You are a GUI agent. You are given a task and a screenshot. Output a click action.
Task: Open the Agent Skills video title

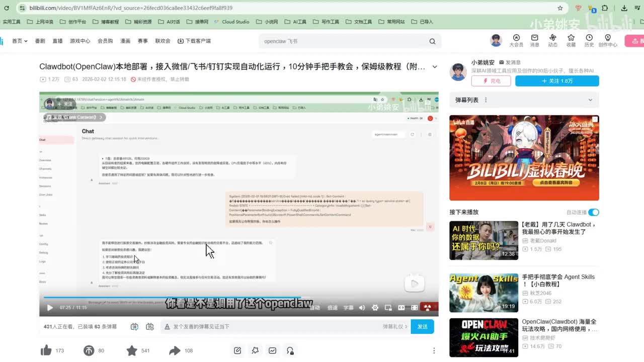click(558, 281)
